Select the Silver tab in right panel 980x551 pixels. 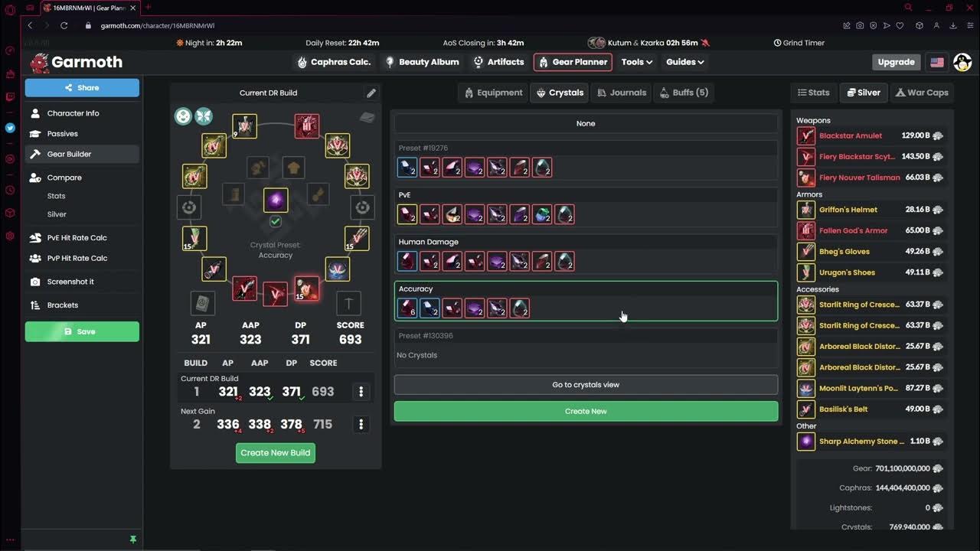click(863, 93)
